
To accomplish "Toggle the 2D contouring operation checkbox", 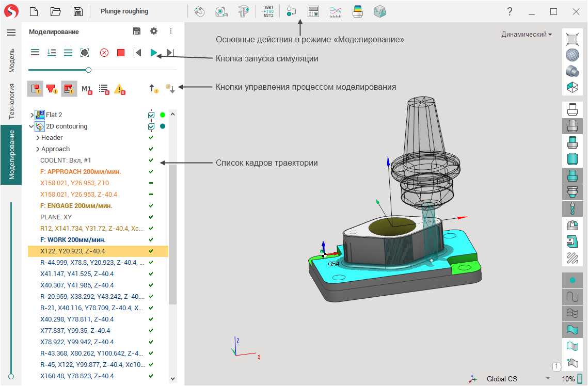I will tap(151, 126).
